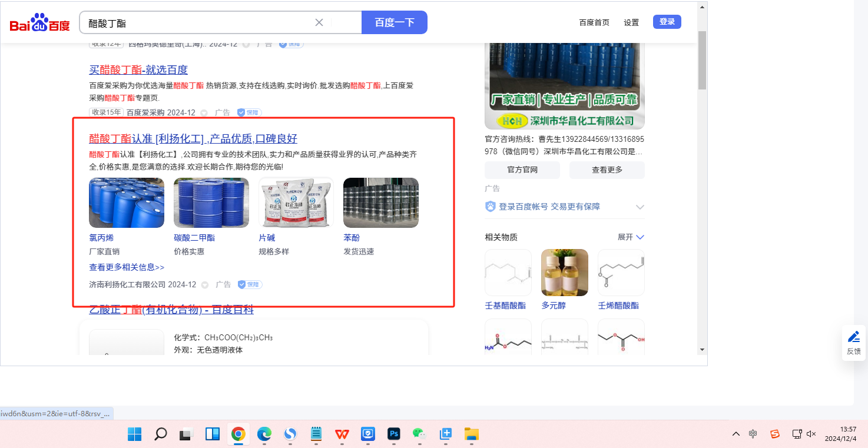
Task: Open the Windows Start menu
Action: pyautogui.click(x=134, y=434)
